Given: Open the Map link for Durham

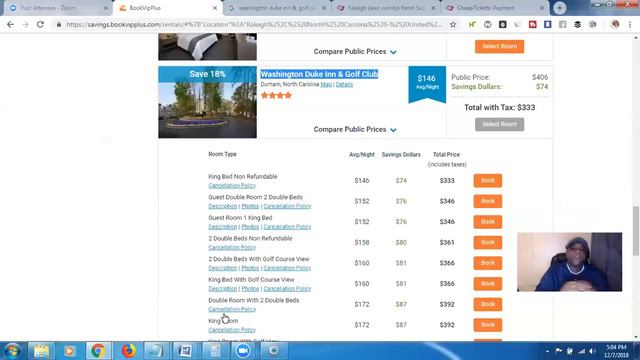Looking at the screenshot, I should click(x=326, y=84).
